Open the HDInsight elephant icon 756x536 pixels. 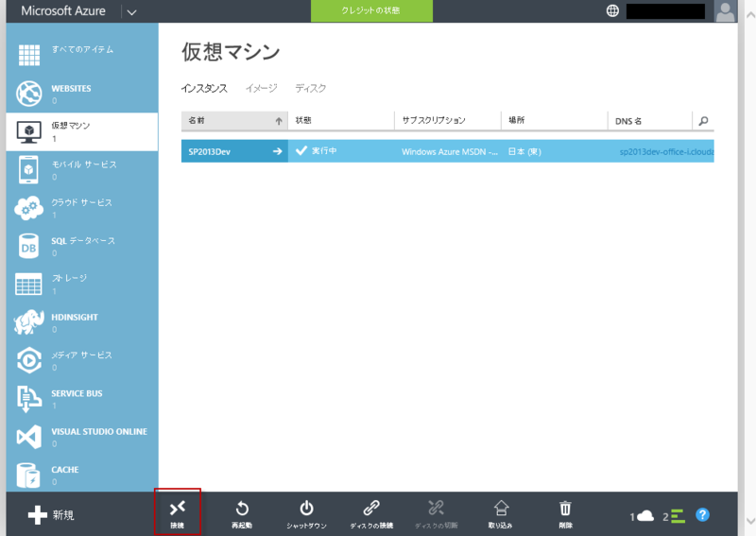pyautogui.click(x=29, y=321)
